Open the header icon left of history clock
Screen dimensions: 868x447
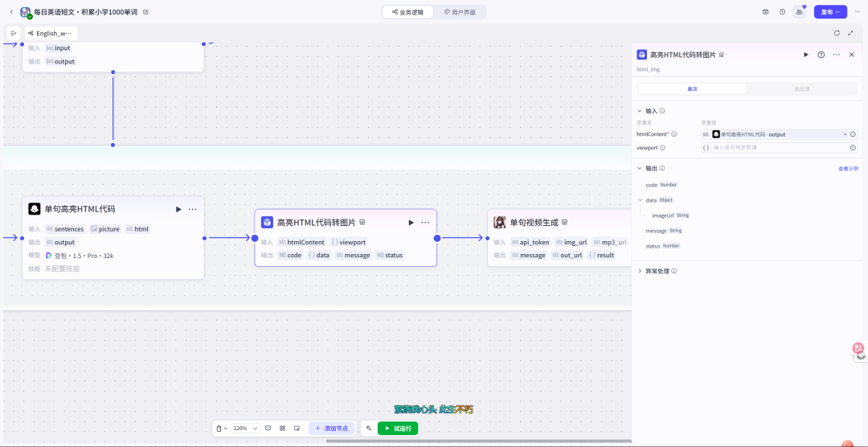point(766,11)
